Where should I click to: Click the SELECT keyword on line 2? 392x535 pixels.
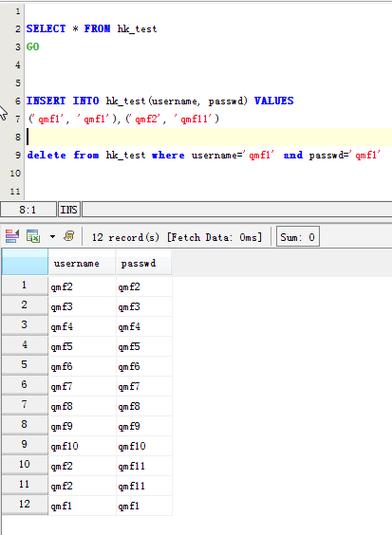coord(46,28)
